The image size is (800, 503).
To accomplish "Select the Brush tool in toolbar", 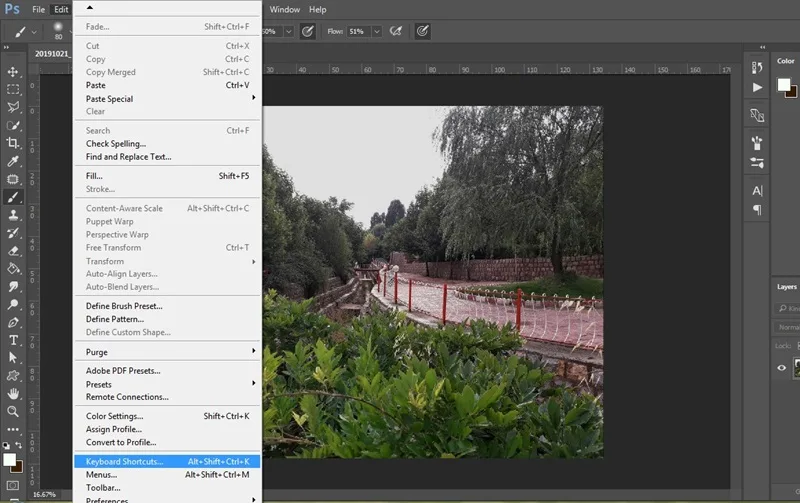I will (x=13, y=197).
